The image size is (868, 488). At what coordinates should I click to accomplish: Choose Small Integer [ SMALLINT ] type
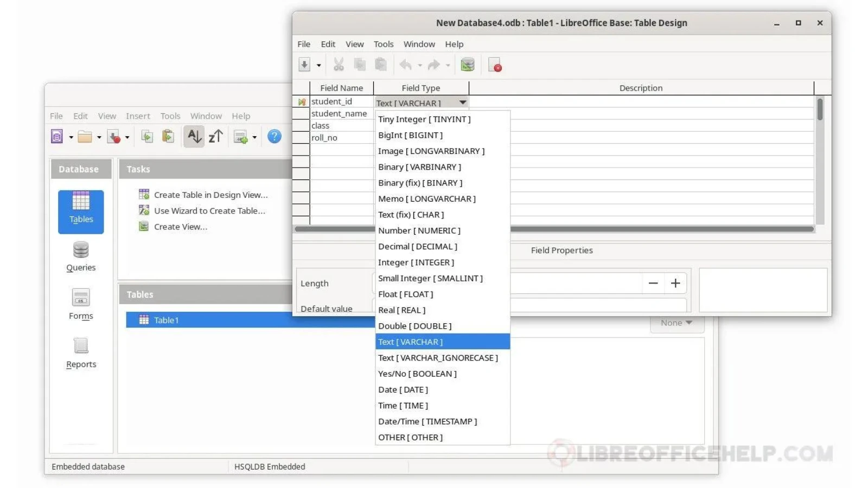click(443, 278)
